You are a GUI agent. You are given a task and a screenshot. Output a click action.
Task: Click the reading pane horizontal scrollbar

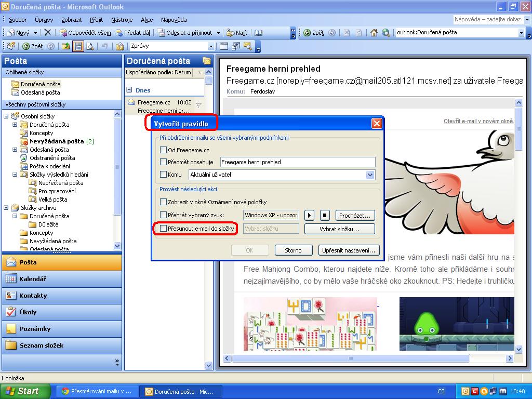pos(351,358)
